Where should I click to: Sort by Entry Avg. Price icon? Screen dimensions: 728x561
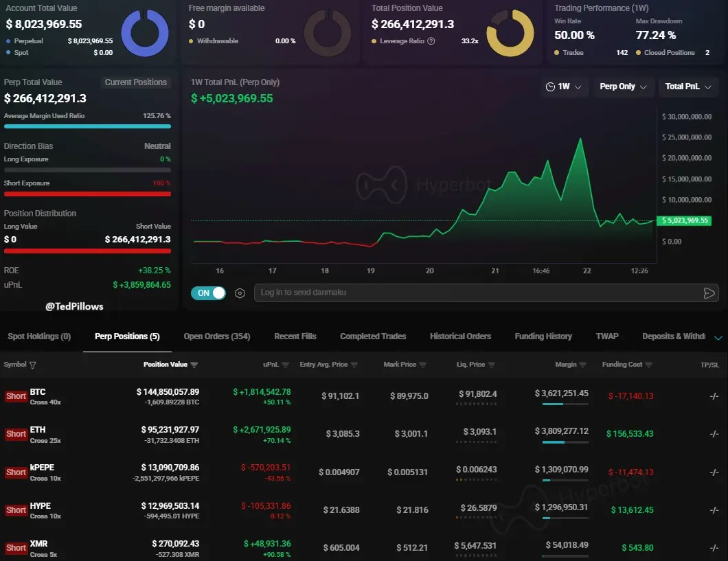(354, 365)
